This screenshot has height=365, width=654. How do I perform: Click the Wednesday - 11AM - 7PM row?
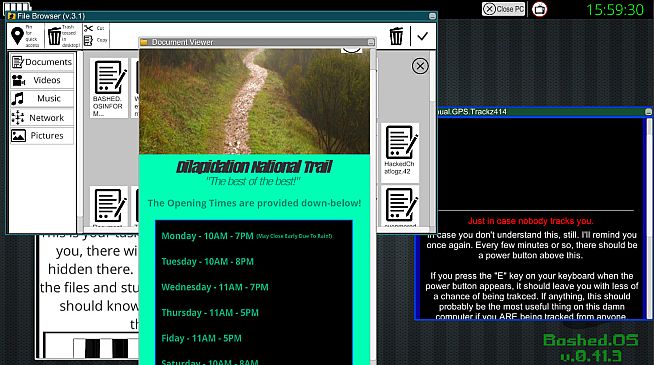[x=215, y=287]
